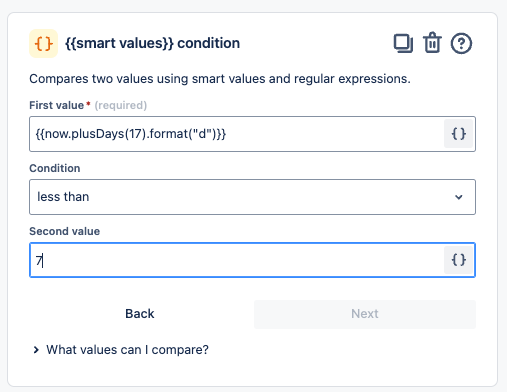Click the First value label
The height and width of the screenshot is (392, 507).
[57, 105]
